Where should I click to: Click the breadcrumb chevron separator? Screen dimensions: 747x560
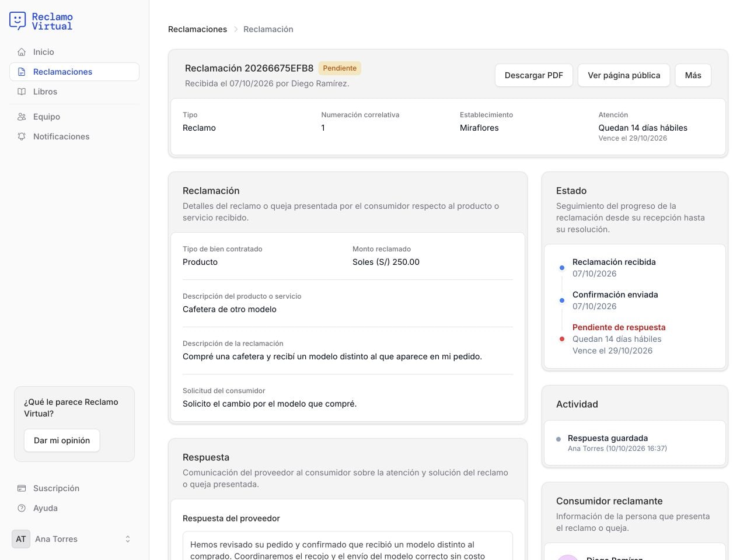[x=236, y=29]
